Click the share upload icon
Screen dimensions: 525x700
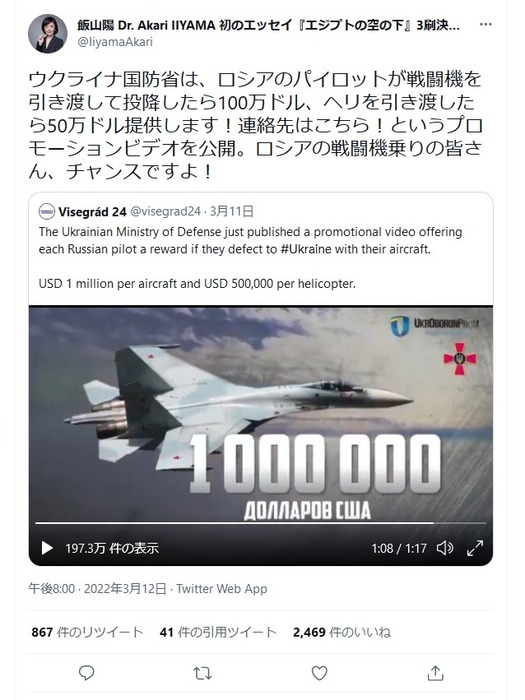click(x=435, y=673)
